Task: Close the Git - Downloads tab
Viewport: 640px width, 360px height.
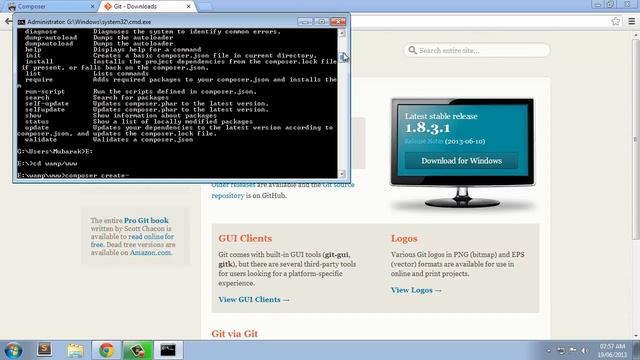Action: tap(188, 7)
